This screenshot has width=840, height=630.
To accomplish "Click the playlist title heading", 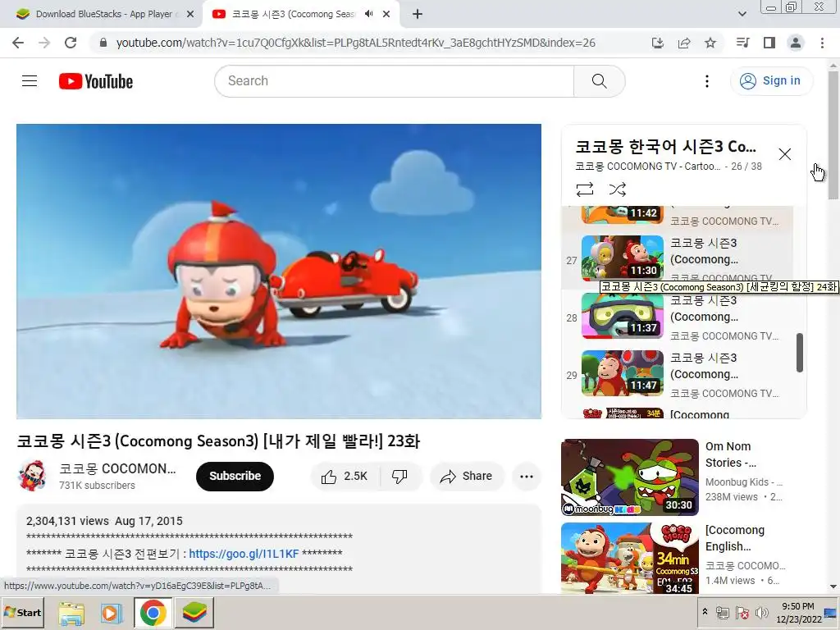I will [x=666, y=146].
